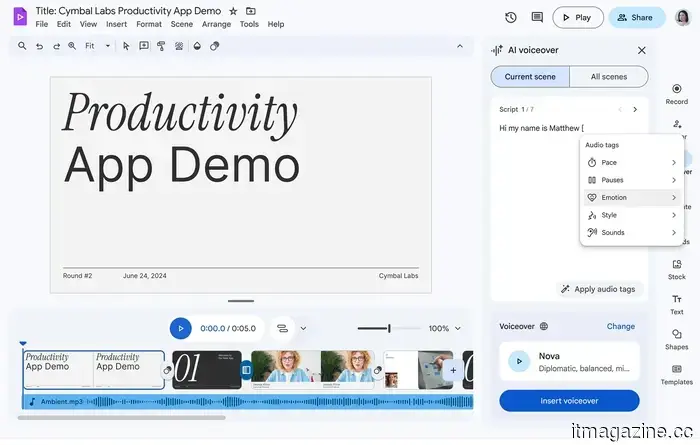Select the pointer cursor tool

tap(126, 46)
